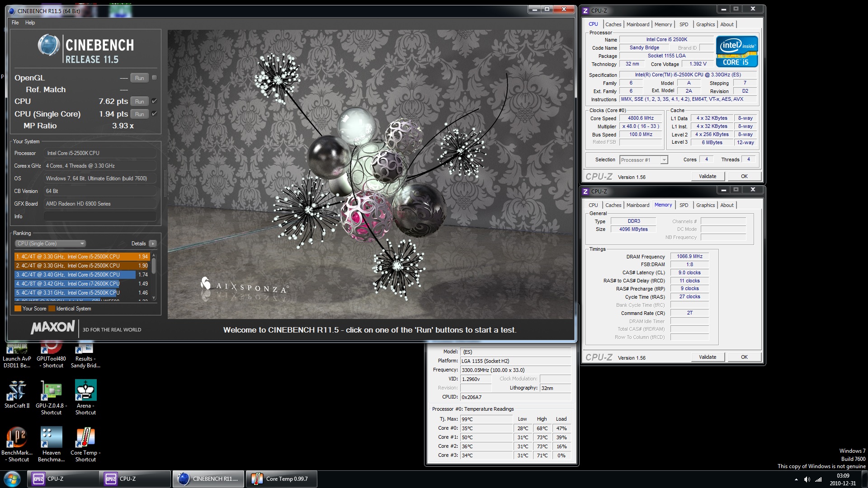Toggle the CPU Single Core checkbox
Image resolution: width=868 pixels, height=488 pixels.
click(154, 114)
